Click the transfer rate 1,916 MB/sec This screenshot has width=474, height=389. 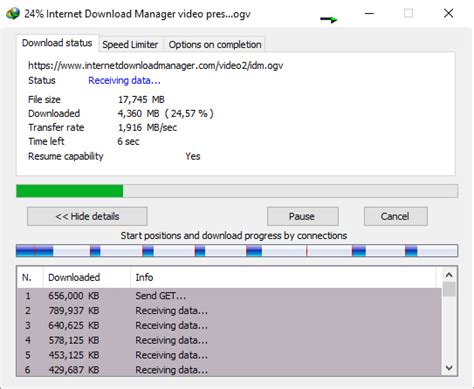tap(147, 127)
